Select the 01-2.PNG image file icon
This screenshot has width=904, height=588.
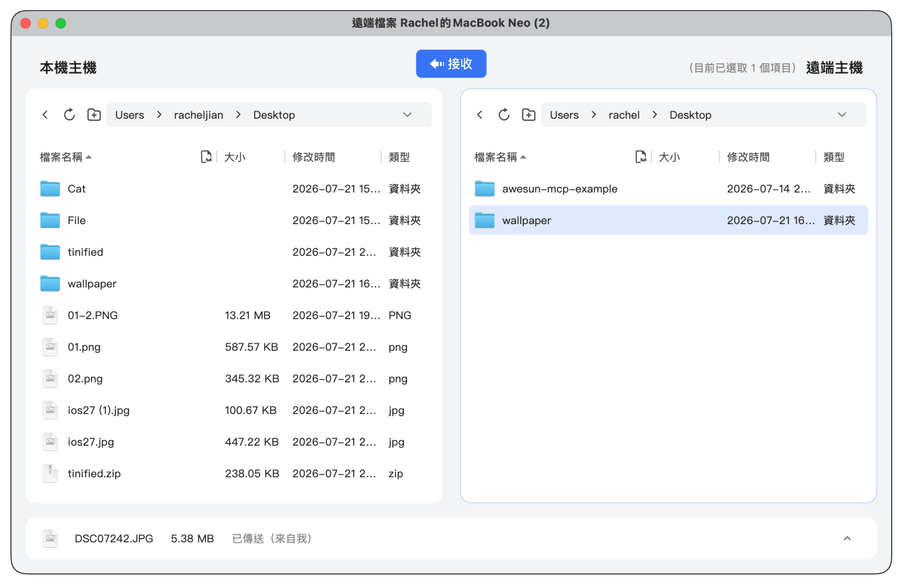(50, 315)
